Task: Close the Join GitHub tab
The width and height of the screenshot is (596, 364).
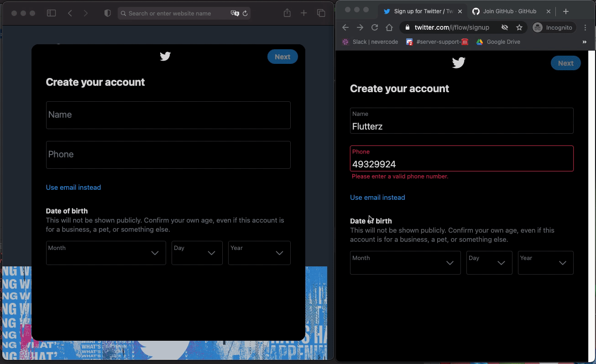Action: click(549, 11)
